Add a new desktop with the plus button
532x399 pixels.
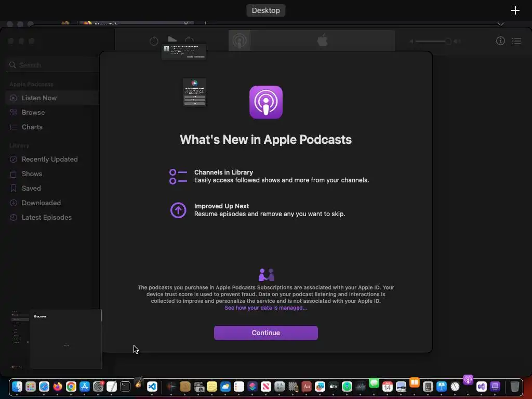click(x=515, y=10)
